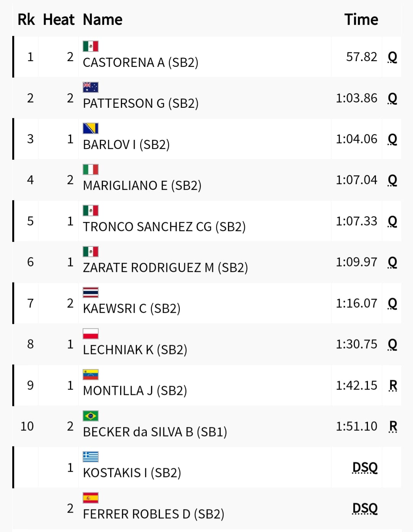Click Venezuela flag above MONTILLA J
The height and width of the screenshot is (532, 413).
[91, 375]
